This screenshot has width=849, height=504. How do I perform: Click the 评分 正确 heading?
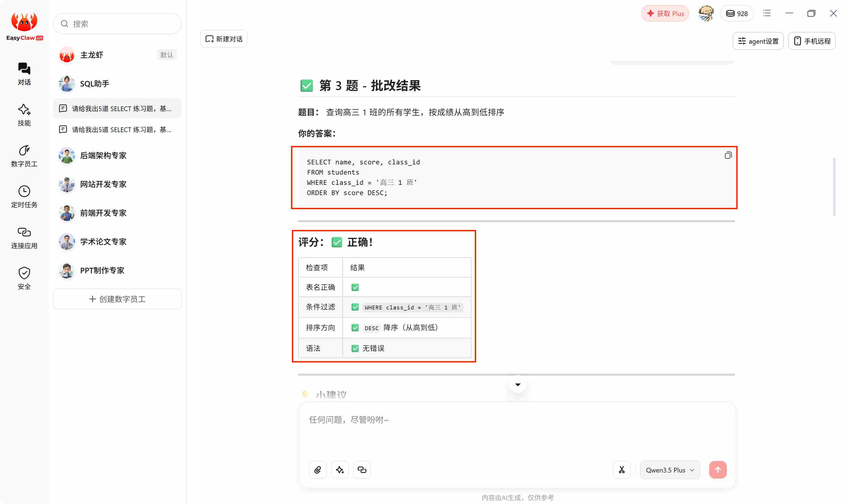point(336,242)
